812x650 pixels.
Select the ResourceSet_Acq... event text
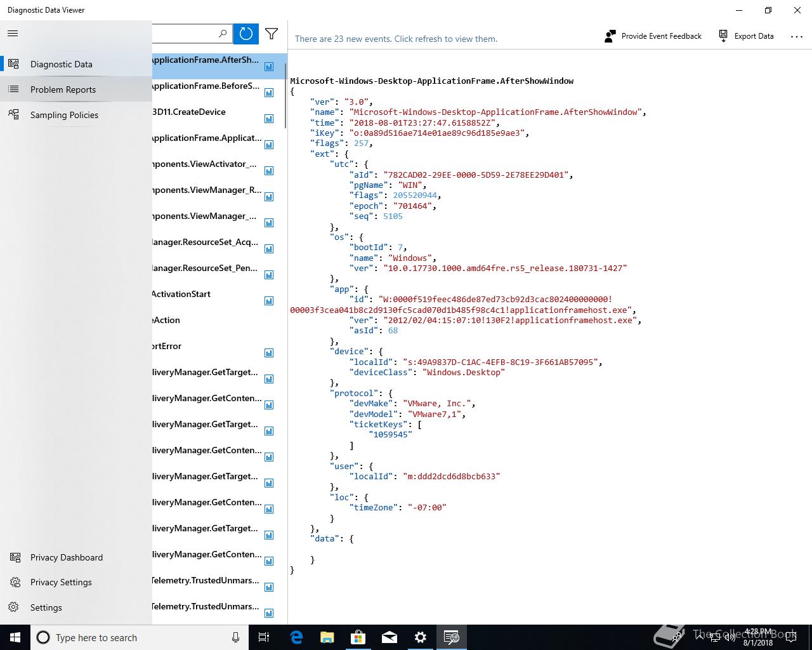pyautogui.click(x=206, y=242)
